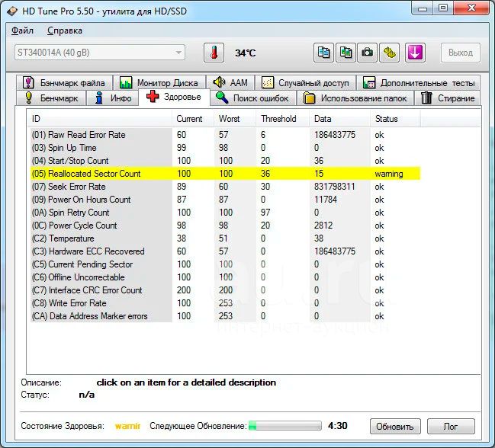Click data value 11784
The width and height of the screenshot is (495, 448).
click(x=326, y=200)
